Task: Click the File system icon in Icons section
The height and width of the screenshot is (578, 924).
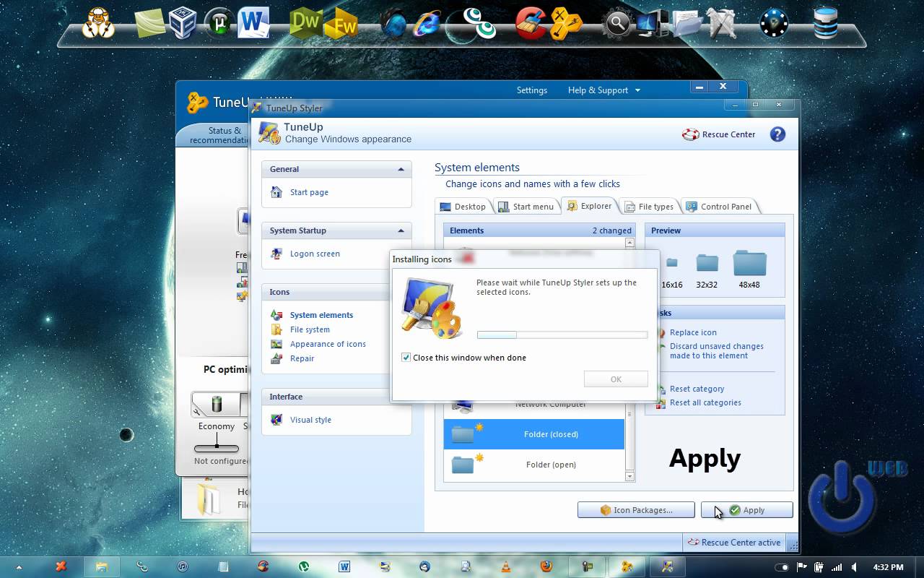Action: tap(276, 329)
